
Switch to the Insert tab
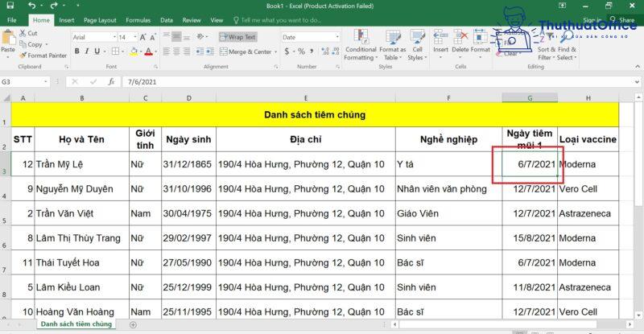pyautogui.click(x=67, y=20)
